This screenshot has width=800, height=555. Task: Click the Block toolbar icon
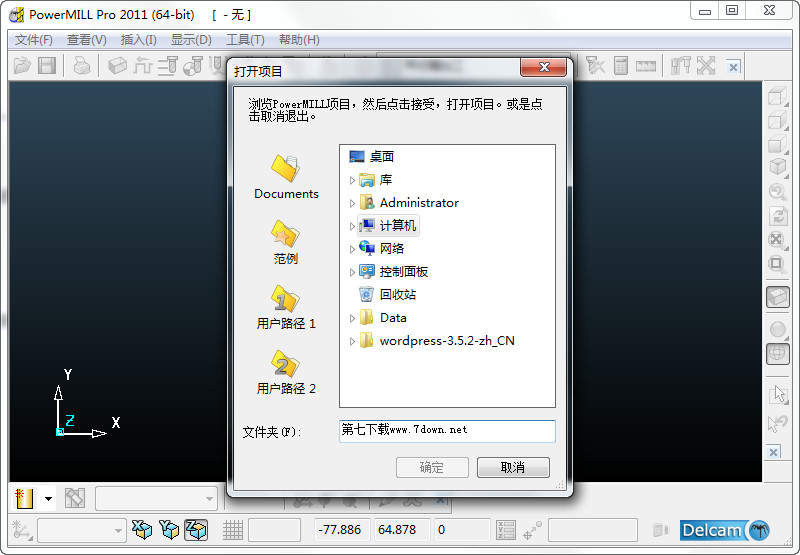click(x=117, y=66)
